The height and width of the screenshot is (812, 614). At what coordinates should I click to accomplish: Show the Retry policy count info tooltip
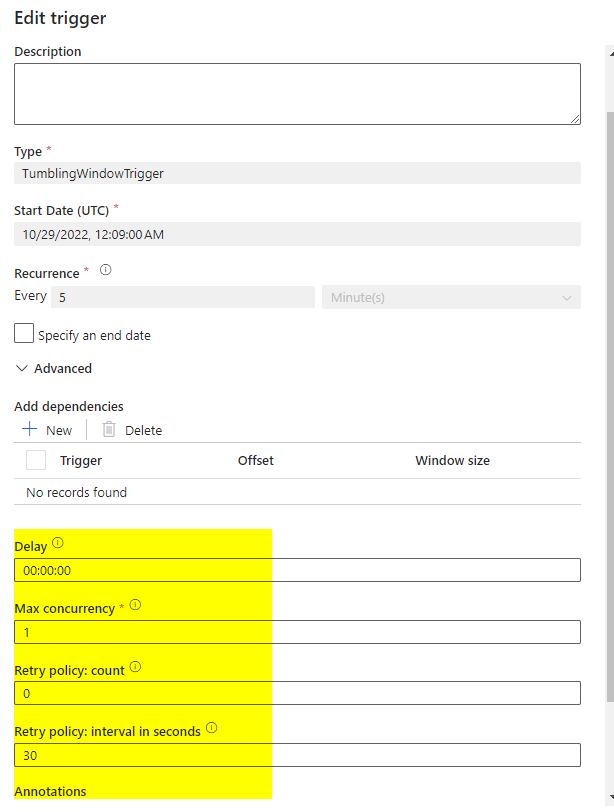tap(135, 666)
